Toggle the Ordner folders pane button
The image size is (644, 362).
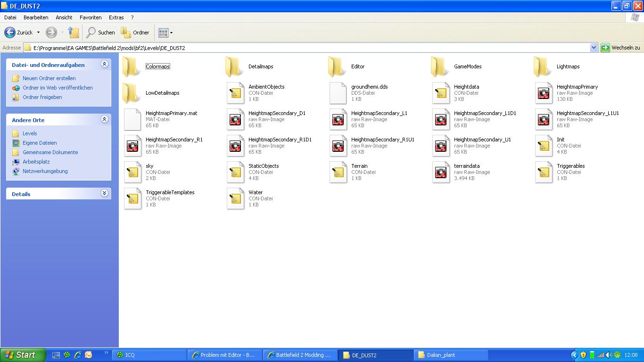coord(135,33)
